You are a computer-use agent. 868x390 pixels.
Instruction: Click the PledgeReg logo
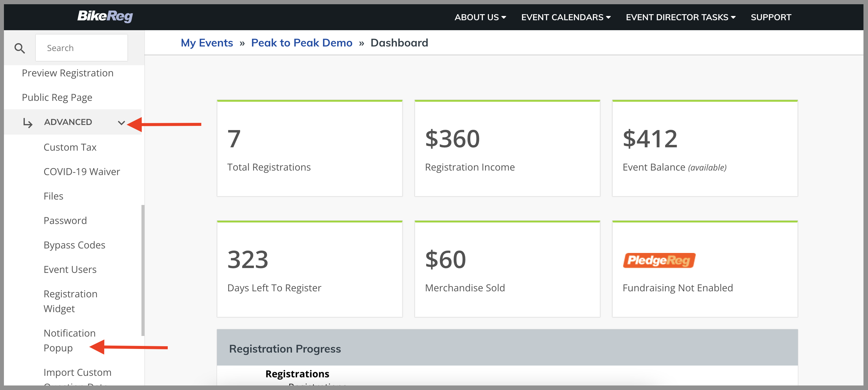[x=659, y=260]
